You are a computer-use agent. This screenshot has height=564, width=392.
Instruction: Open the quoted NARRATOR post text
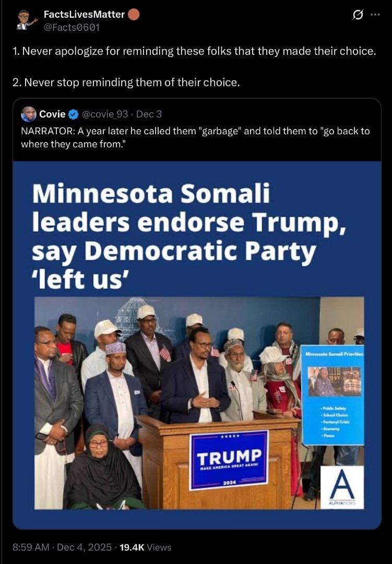click(195, 137)
